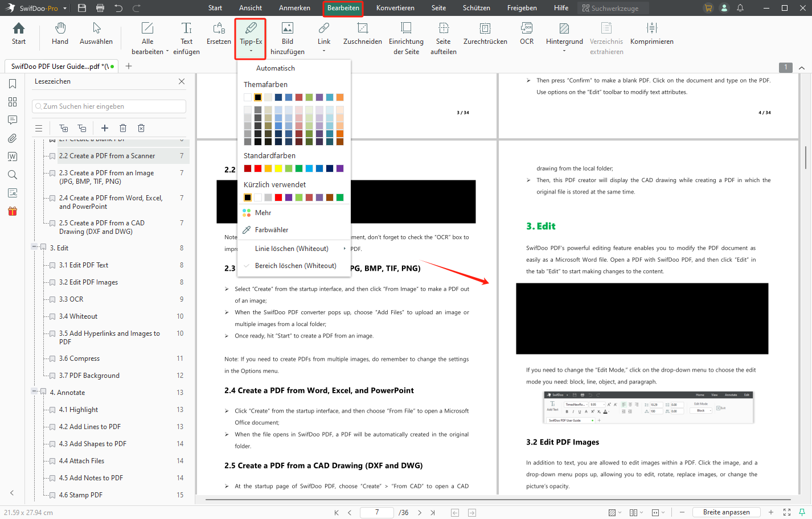Click the Save icon in title bar

82,8
